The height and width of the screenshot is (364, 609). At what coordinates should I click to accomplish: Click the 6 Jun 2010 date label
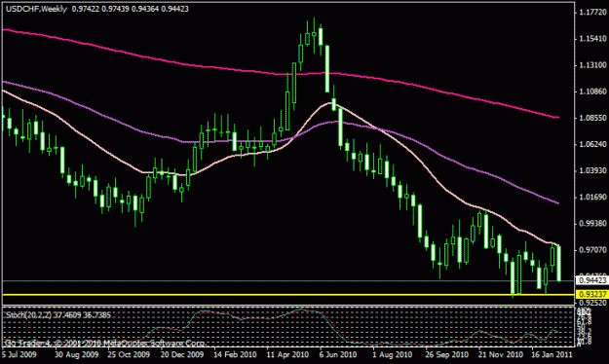(338, 354)
